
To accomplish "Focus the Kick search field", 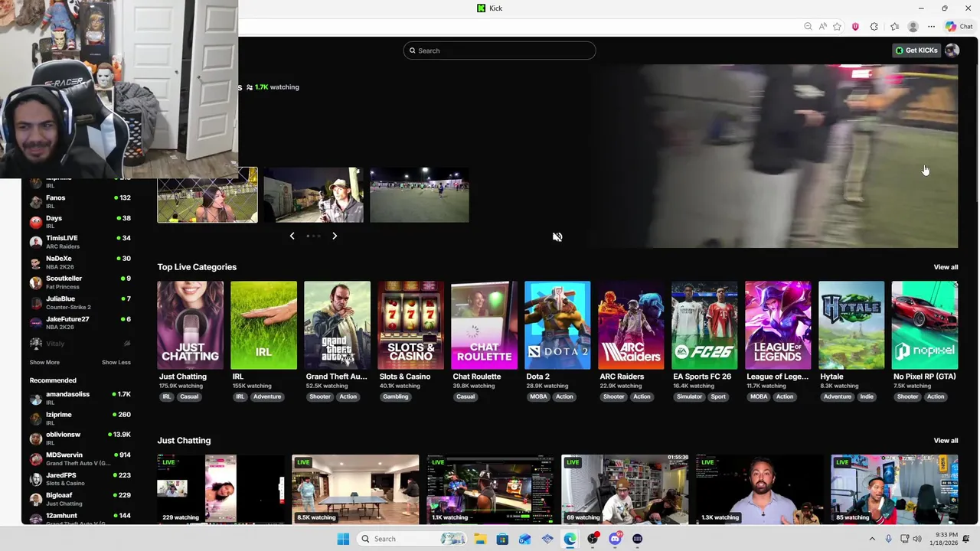I will [499, 51].
